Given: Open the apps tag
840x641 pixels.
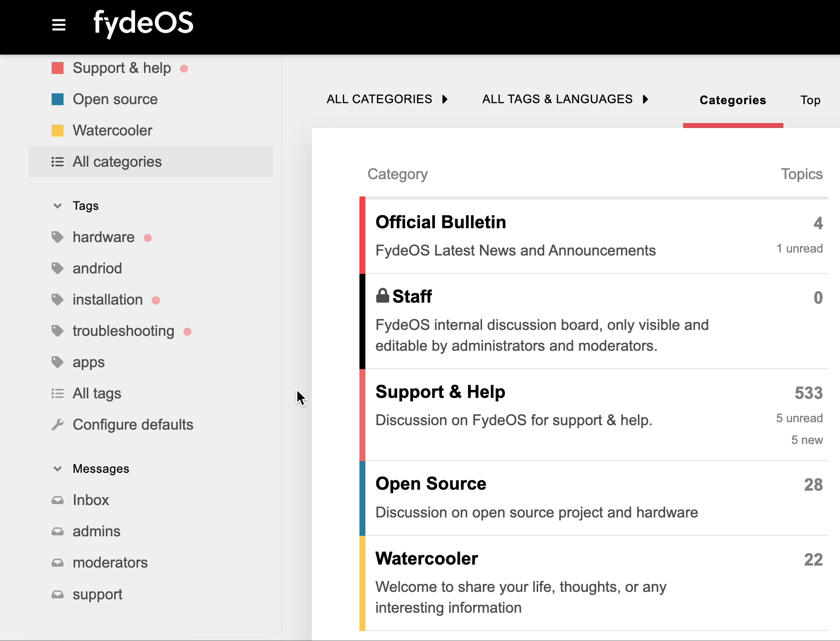Looking at the screenshot, I should point(89,363).
